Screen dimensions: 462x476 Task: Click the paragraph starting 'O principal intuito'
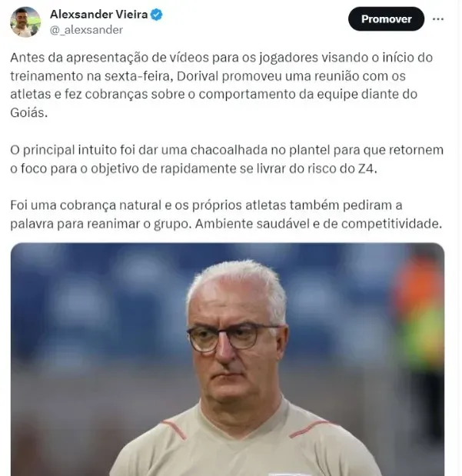(x=227, y=159)
